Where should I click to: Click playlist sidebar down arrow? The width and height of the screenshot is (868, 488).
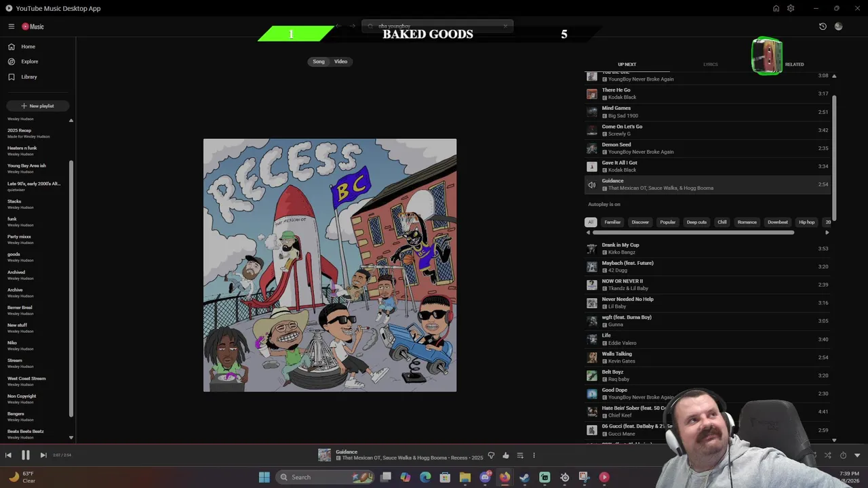[x=71, y=438]
